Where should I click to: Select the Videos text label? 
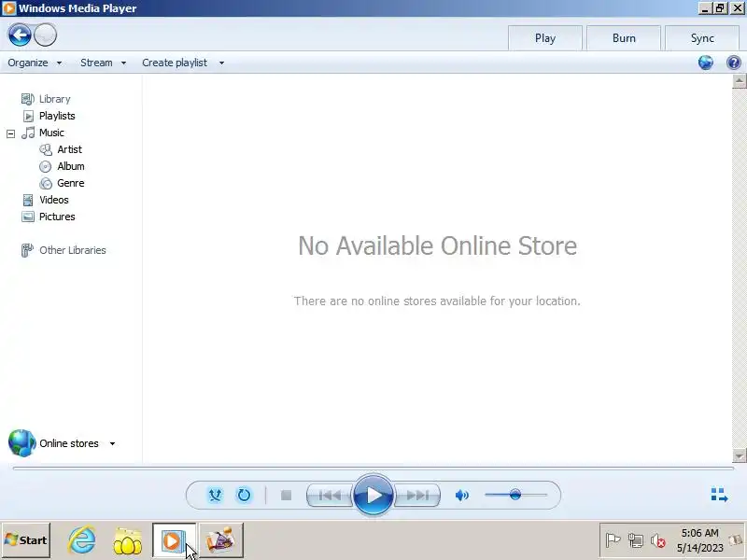(54, 200)
